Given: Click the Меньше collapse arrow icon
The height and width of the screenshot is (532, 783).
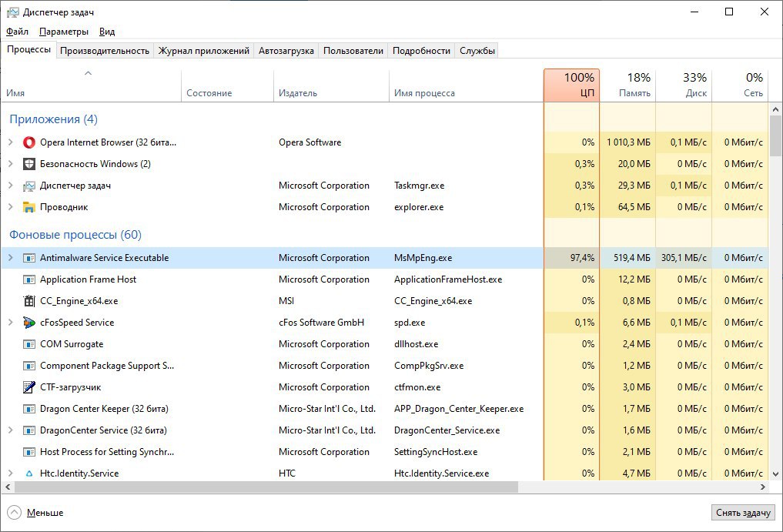Looking at the screenshot, I should tap(14, 512).
